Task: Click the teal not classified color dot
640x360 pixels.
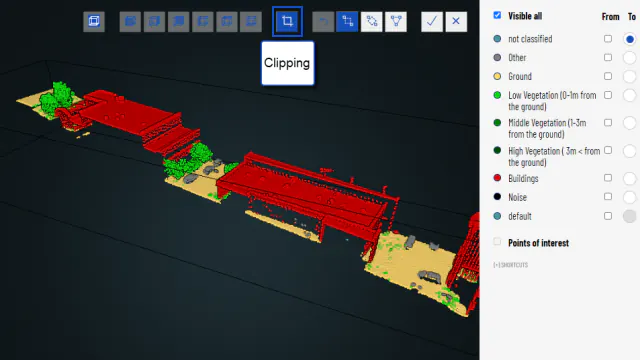Action: pos(497,39)
